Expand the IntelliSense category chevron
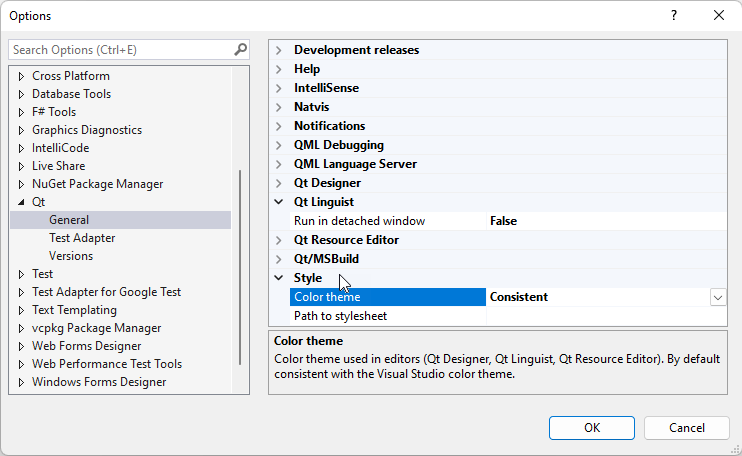 (x=279, y=88)
